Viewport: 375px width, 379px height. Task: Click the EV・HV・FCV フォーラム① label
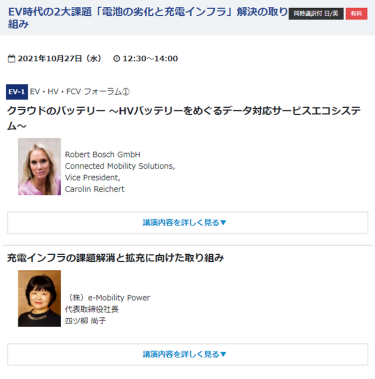tap(80, 92)
